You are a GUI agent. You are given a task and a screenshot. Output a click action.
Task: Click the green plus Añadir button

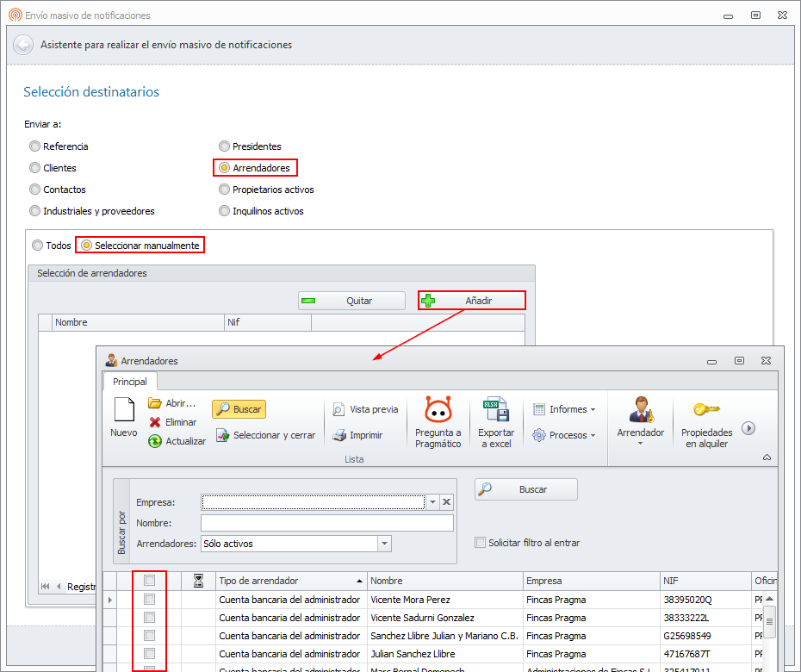(x=471, y=301)
